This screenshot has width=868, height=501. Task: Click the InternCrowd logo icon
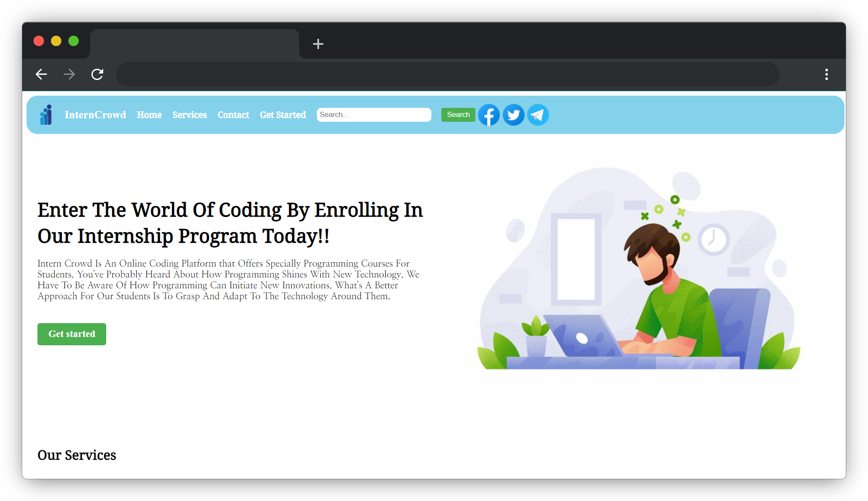coord(46,115)
